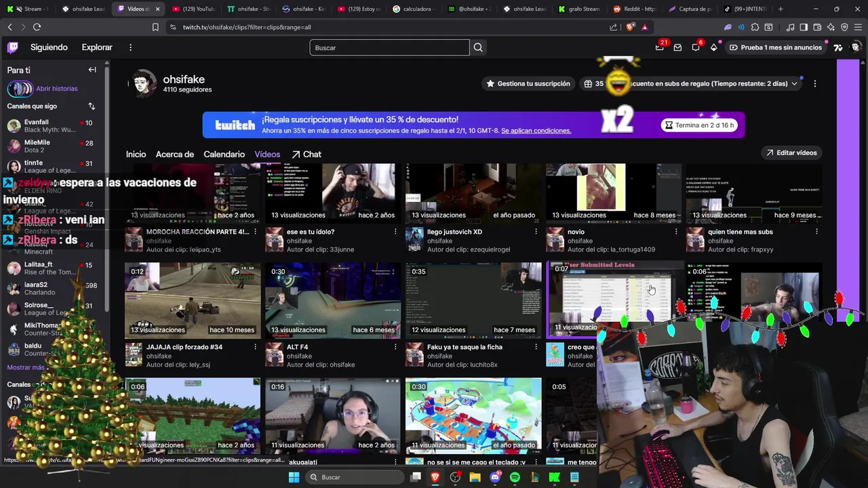The width and height of the screenshot is (868, 488).
Task: Open the Chat popout tab
Action: (307, 155)
